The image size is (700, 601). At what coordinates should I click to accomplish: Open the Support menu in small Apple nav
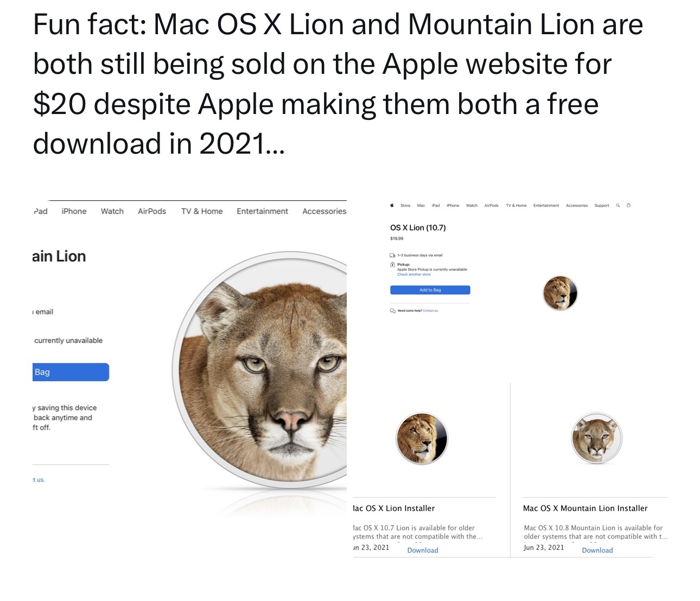[602, 206]
